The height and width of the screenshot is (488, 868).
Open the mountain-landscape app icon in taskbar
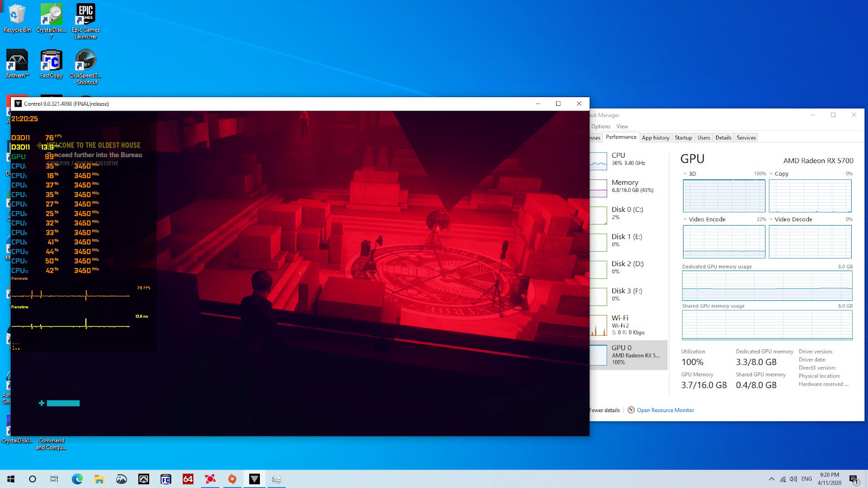click(x=122, y=479)
